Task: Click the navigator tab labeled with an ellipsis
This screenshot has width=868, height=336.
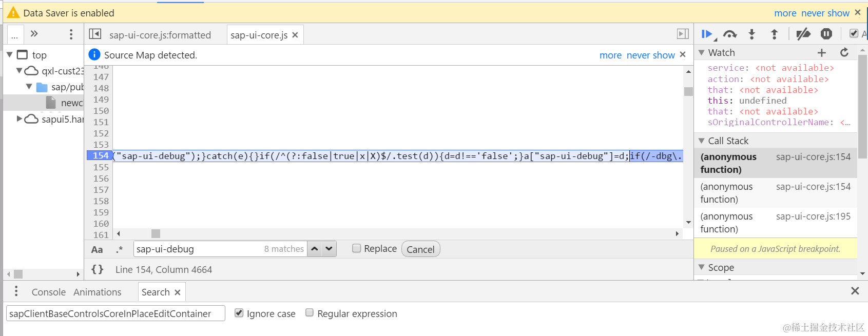Action: (15, 34)
